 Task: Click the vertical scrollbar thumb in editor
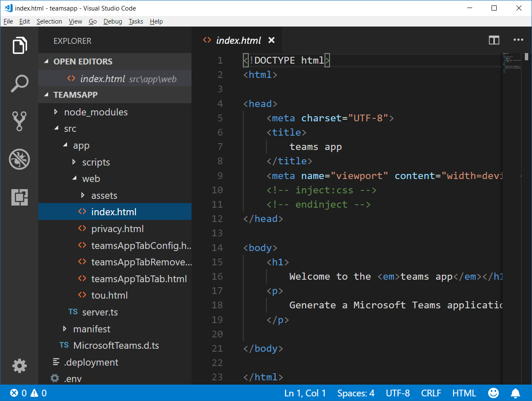(527, 57)
